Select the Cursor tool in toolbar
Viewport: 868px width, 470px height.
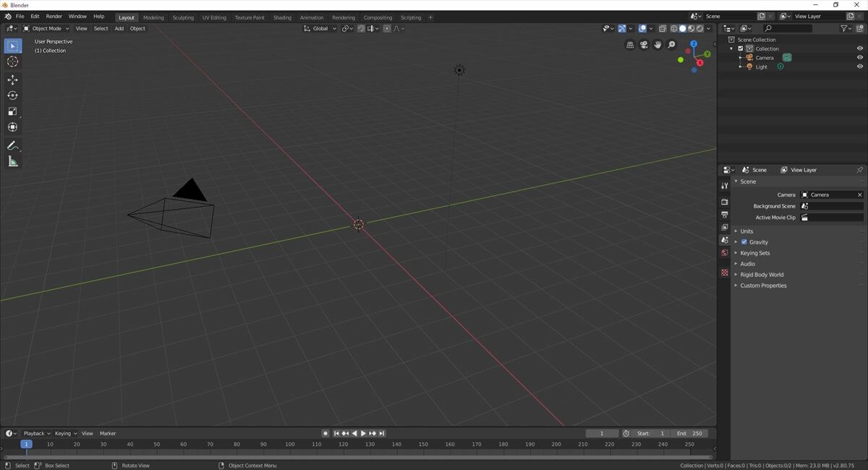point(12,62)
